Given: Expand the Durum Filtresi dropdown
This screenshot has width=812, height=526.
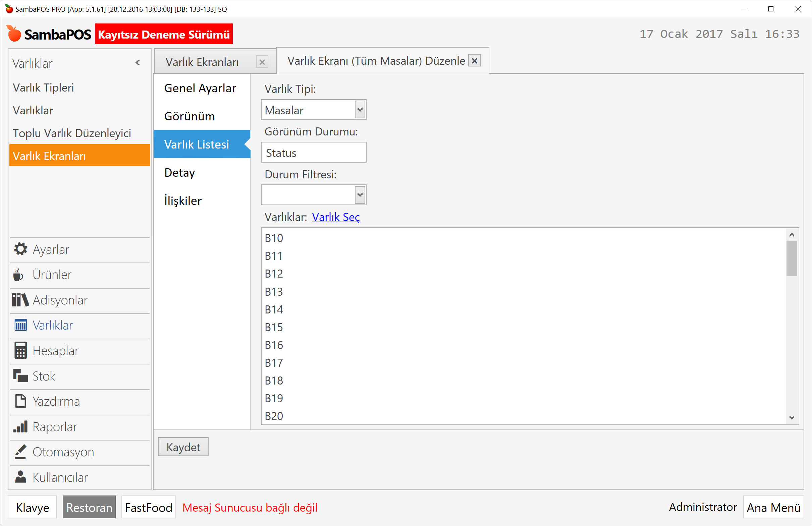Looking at the screenshot, I should [x=360, y=195].
